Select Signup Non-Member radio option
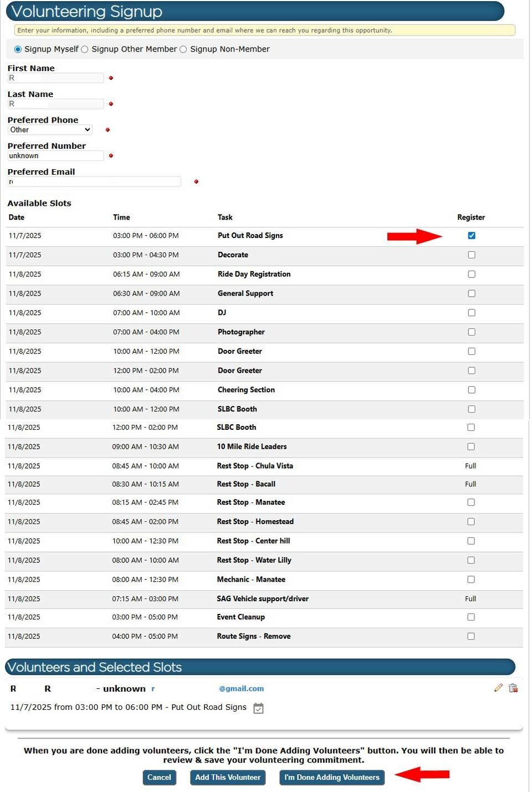532x792 pixels. coord(183,49)
